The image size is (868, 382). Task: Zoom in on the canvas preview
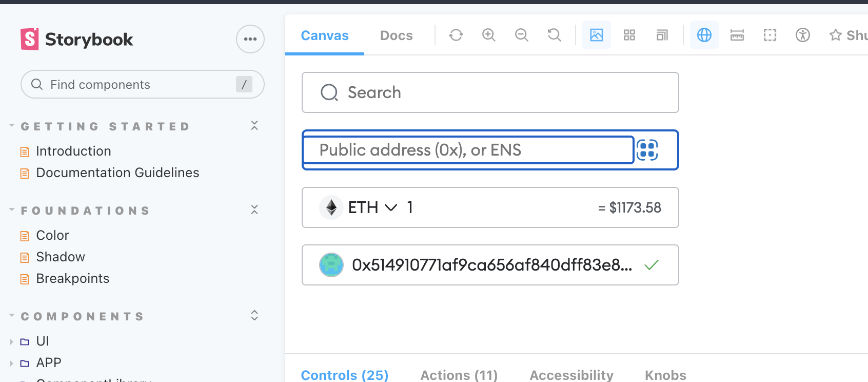[488, 35]
